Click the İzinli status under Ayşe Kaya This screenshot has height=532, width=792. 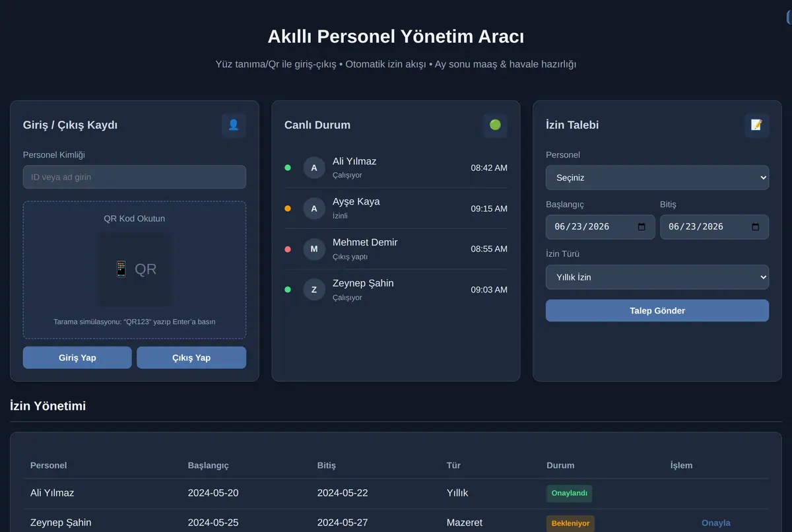pos(340,216)
